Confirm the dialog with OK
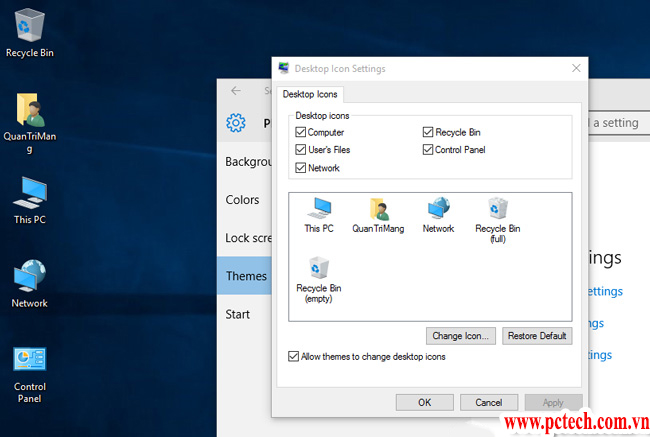Viewport: 650px width, 437px height. (x=425, y=402)
